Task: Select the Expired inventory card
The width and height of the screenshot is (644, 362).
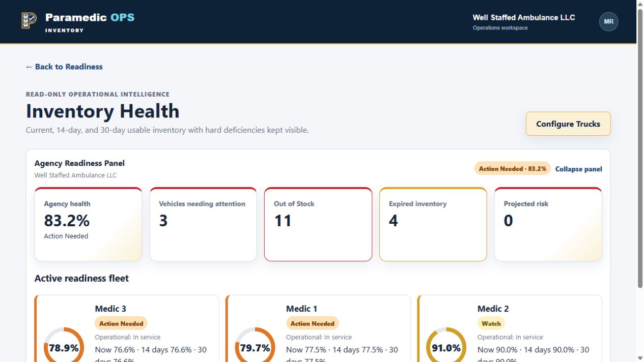Action: (433, 224)
